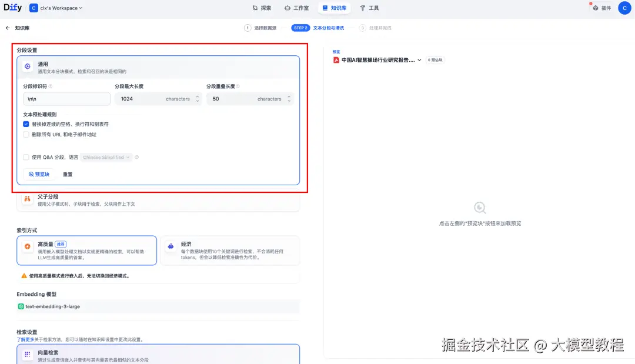Edit the 分段标识符 \n\n input field
Screen dimensions: 635x364
(x=66, y=98)
